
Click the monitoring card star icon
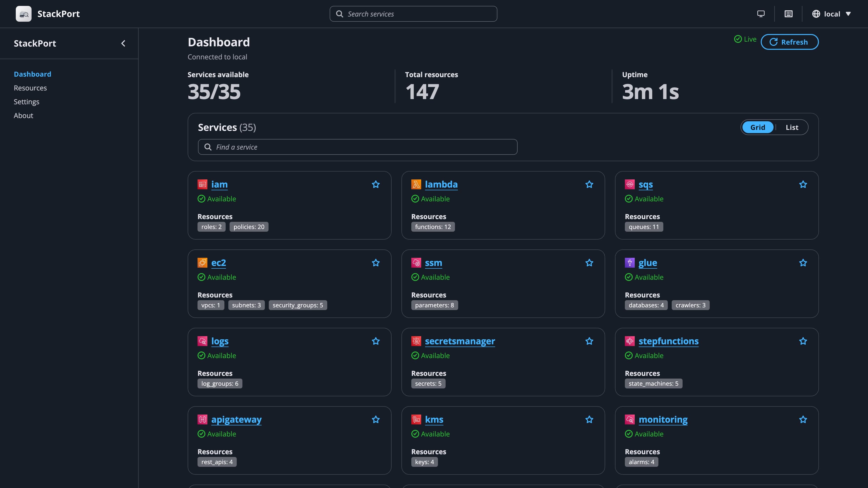(803, 420)
